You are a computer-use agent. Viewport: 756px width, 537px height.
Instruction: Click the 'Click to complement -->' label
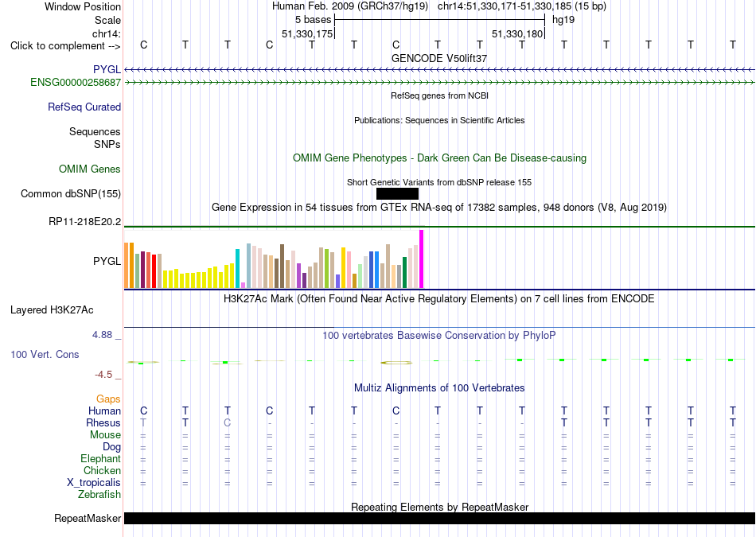click(x=65, y=46)
